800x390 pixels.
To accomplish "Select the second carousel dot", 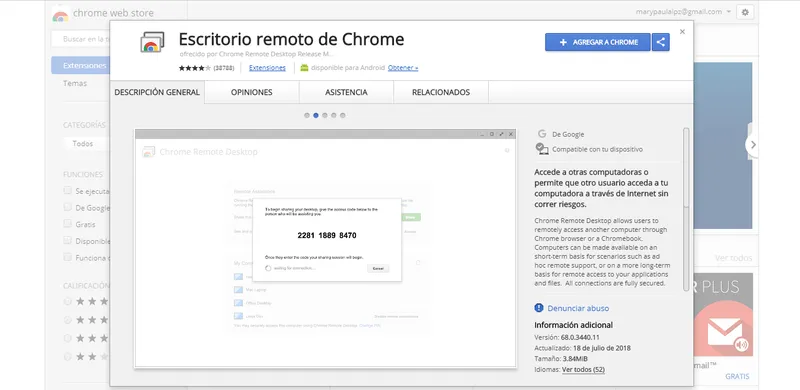I will point(316,115).
